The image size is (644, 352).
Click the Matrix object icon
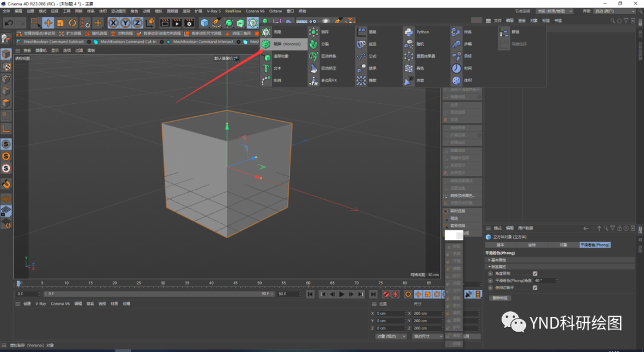314,32
